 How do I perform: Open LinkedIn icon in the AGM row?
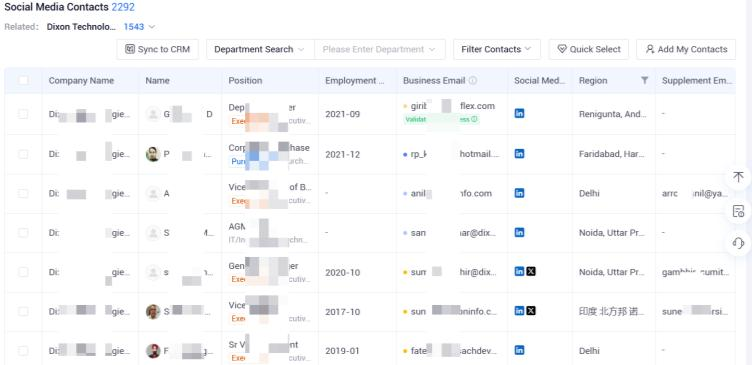519,232
